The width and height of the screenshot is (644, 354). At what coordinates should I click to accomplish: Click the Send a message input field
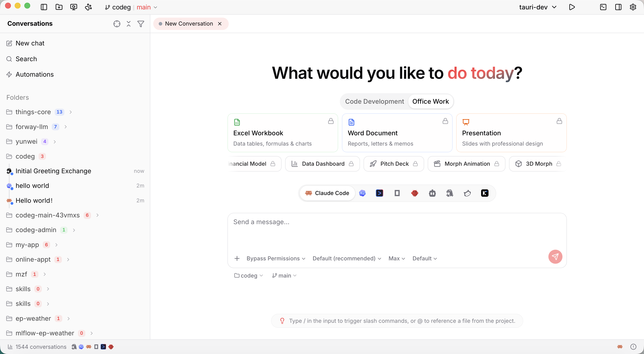click(x=397, y=232)
